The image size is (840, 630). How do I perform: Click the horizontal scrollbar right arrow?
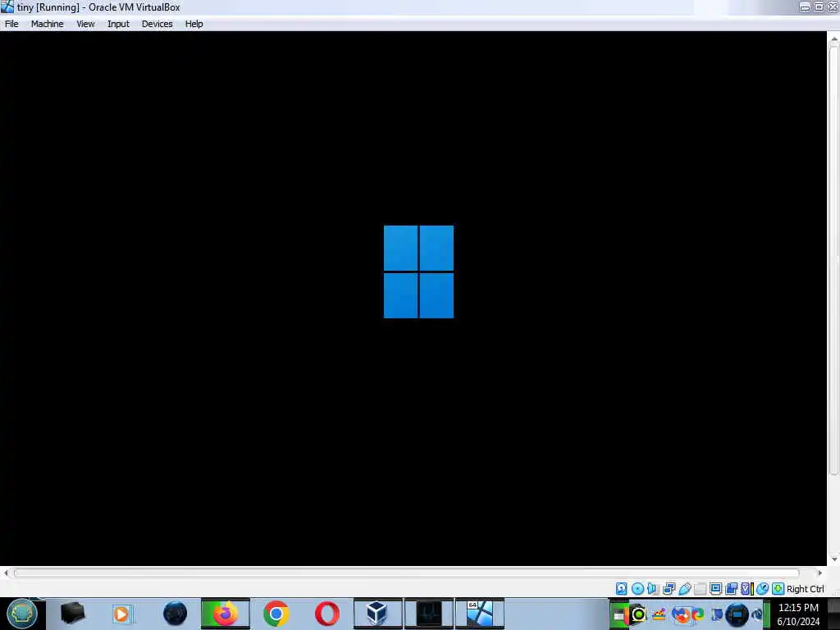click(x=819, y=573)
